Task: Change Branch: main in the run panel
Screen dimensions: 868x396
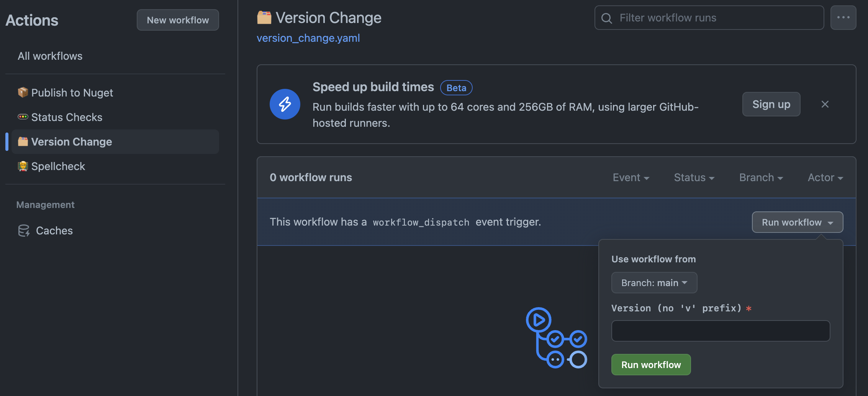Action: tap(654, 283)
